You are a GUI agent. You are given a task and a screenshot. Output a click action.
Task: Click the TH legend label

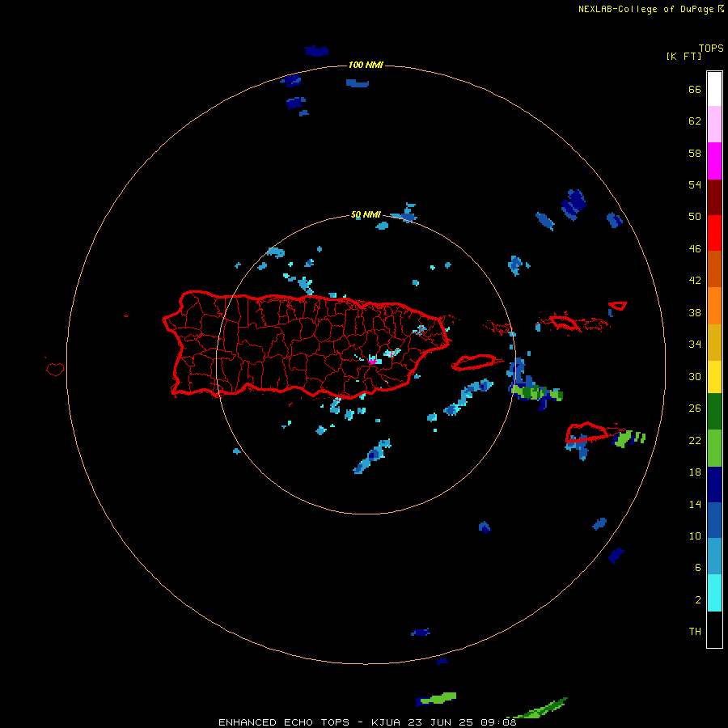pyautogui.click(x=695, y=632)
